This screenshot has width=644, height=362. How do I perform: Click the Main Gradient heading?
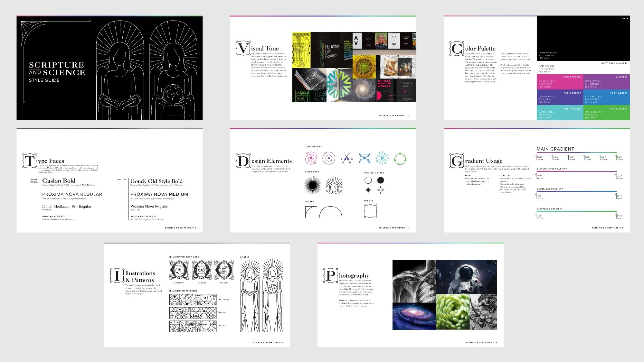(555, 149)
